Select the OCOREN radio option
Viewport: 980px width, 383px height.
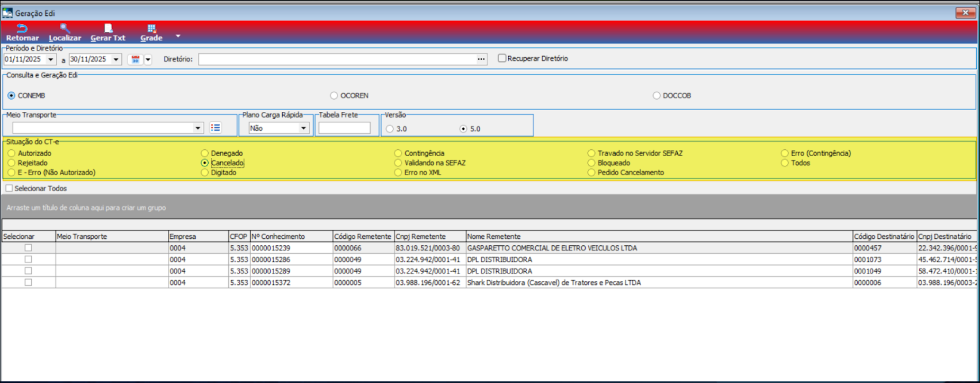point(334,96)
